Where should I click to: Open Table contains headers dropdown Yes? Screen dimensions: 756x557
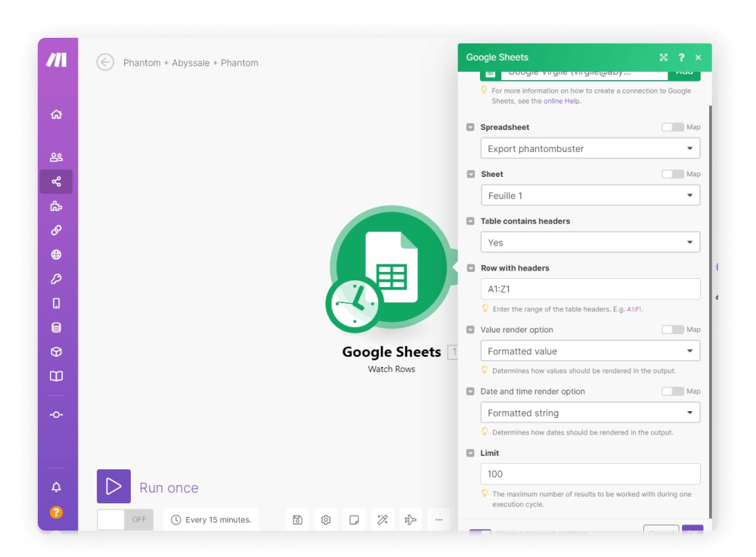click(590, 243)
